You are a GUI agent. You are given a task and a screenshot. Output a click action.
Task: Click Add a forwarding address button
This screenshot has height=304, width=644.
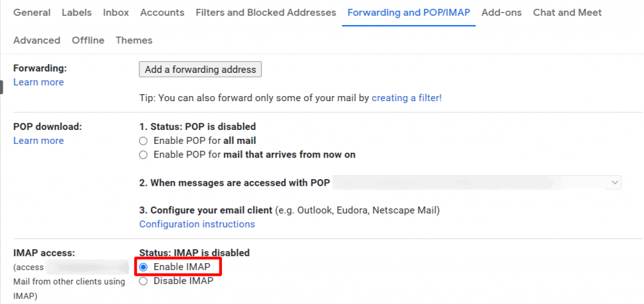click(201, 69)
